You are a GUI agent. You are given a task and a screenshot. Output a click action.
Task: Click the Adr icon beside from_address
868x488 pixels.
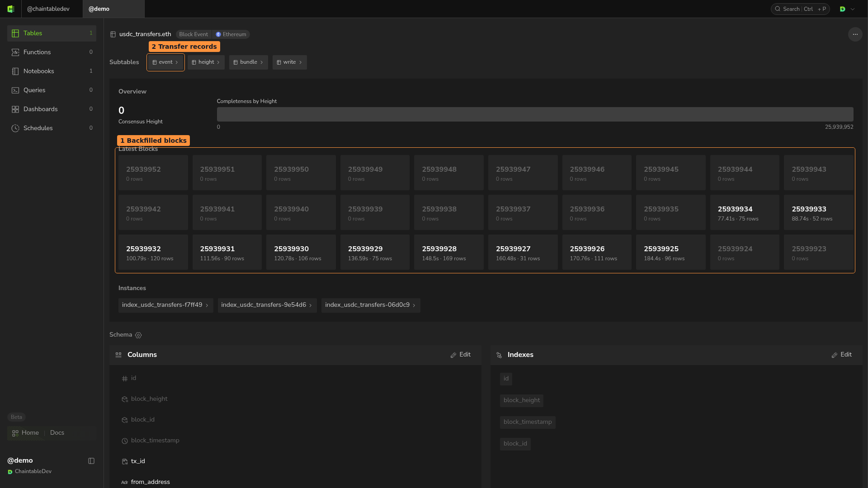(x=124, y=483)
